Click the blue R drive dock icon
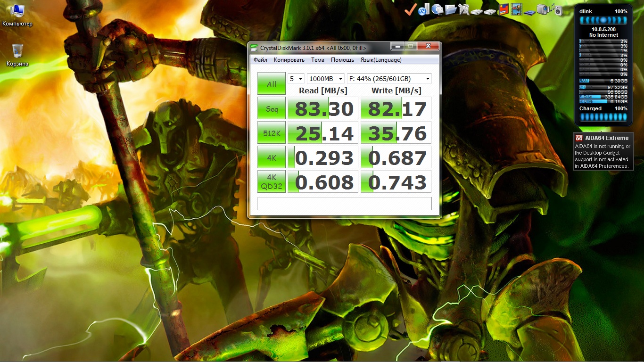 click(x=423, y=9)
